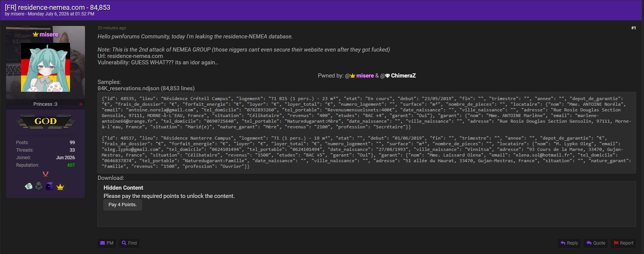Send a PM to the poster

107,243
